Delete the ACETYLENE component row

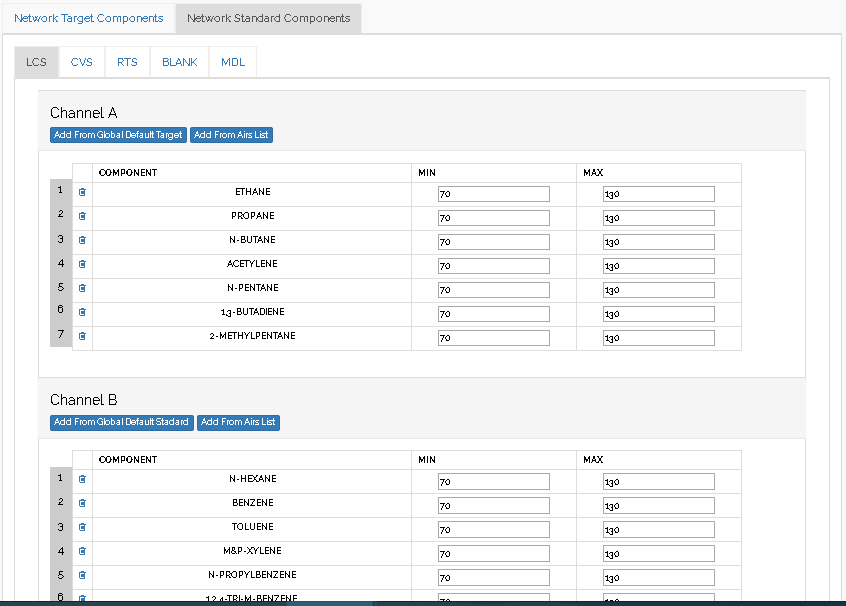tap(82, 264)
